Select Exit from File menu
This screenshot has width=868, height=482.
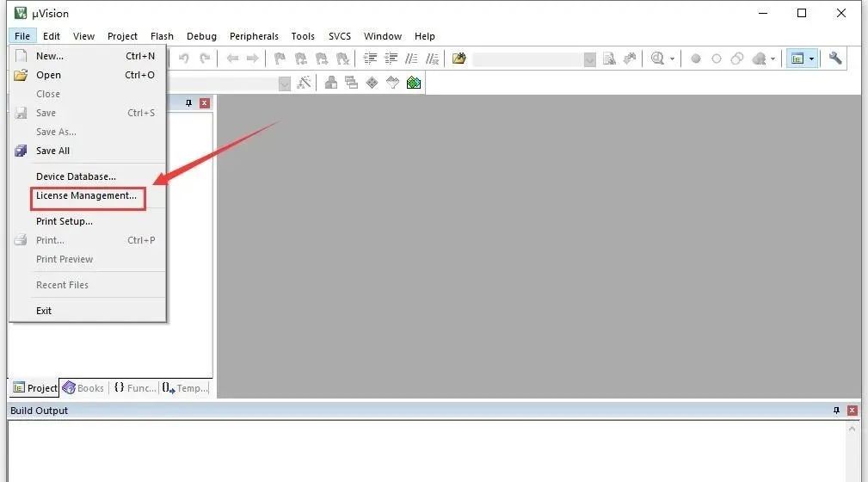coord(88,311)
